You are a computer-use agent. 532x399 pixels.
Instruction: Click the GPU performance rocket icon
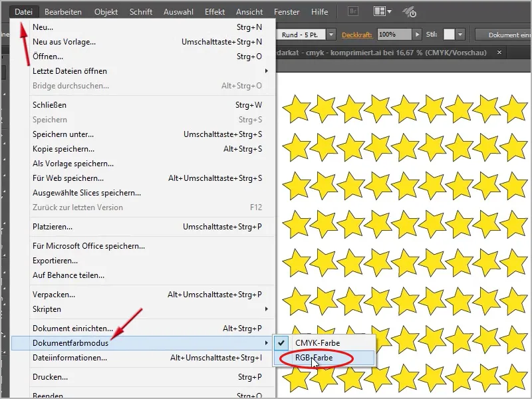(409, 12)
